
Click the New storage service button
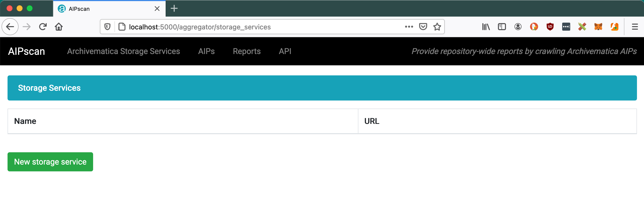click(x=50, y=162)
